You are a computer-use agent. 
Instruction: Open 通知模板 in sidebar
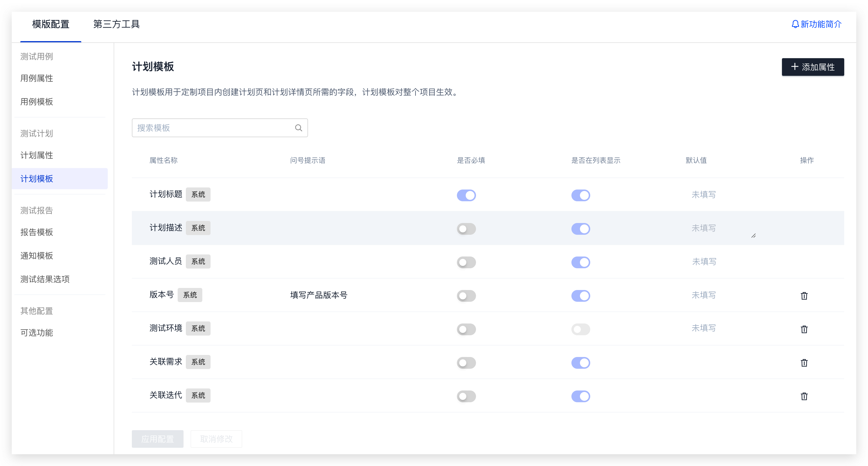click(37, 256)
